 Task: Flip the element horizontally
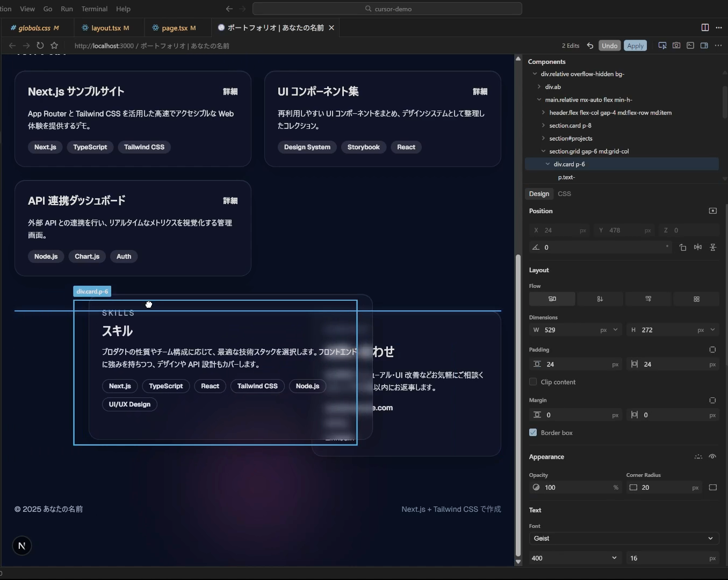click(697, 248)
